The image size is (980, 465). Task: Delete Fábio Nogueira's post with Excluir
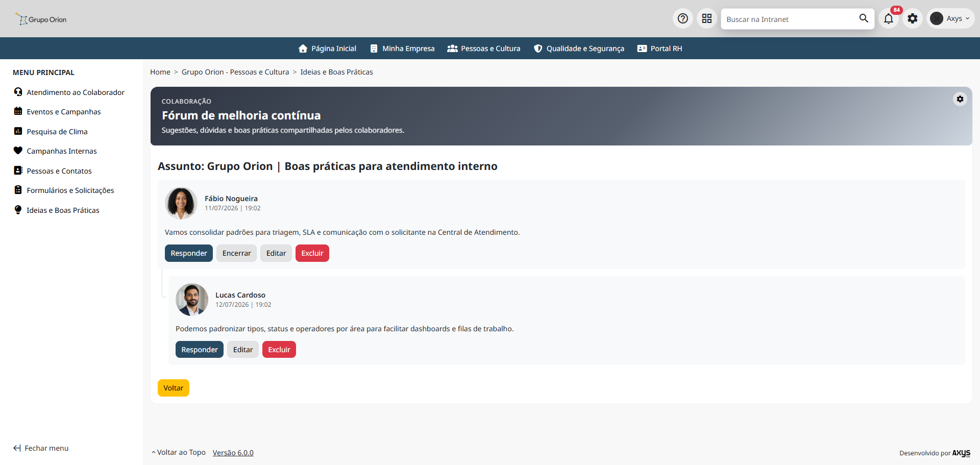(312, 253)
